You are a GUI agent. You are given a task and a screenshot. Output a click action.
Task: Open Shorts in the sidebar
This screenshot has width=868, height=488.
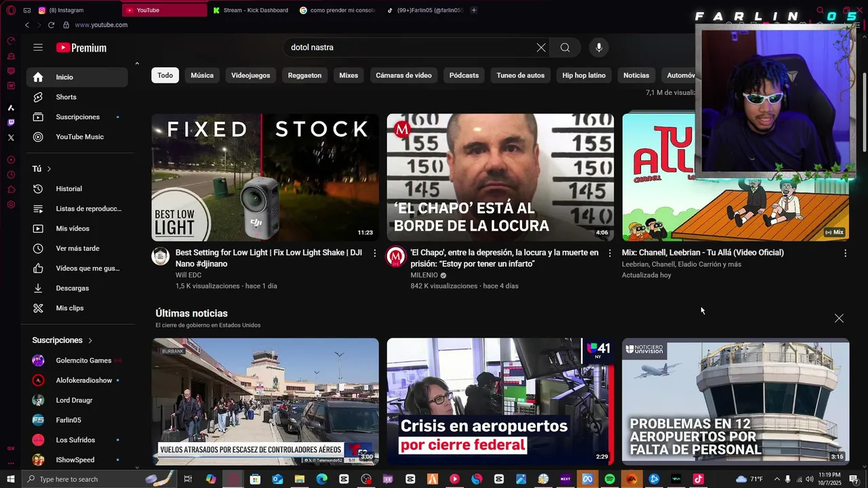coord(77,97)
